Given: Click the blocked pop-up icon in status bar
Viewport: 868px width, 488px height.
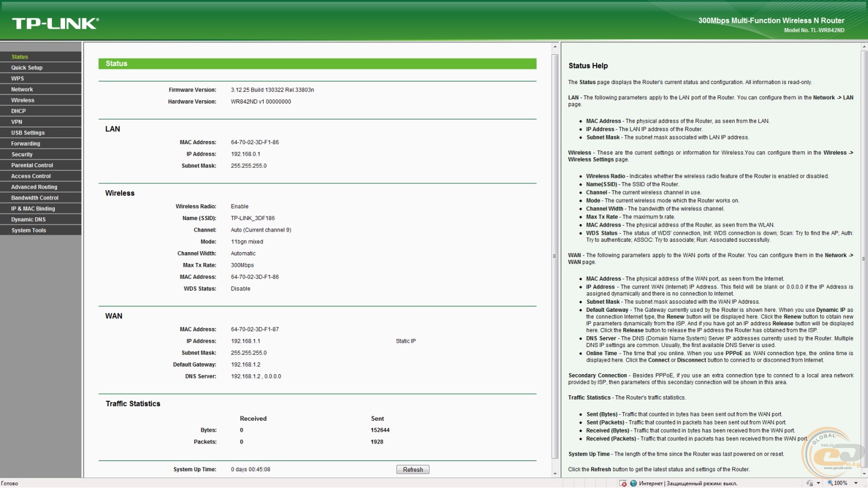Looking at the screenshot, I should pos(623,483).
